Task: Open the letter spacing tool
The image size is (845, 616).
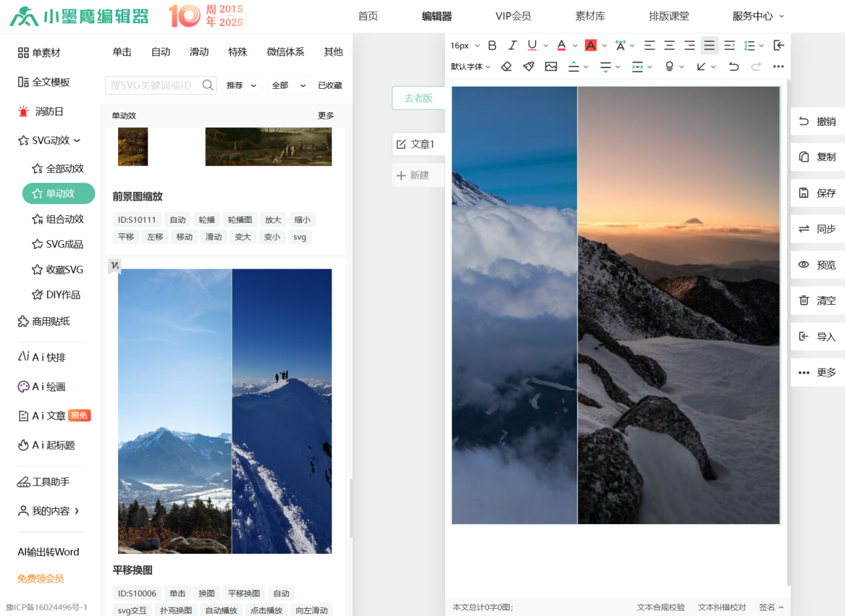Action: coord(620,45)
